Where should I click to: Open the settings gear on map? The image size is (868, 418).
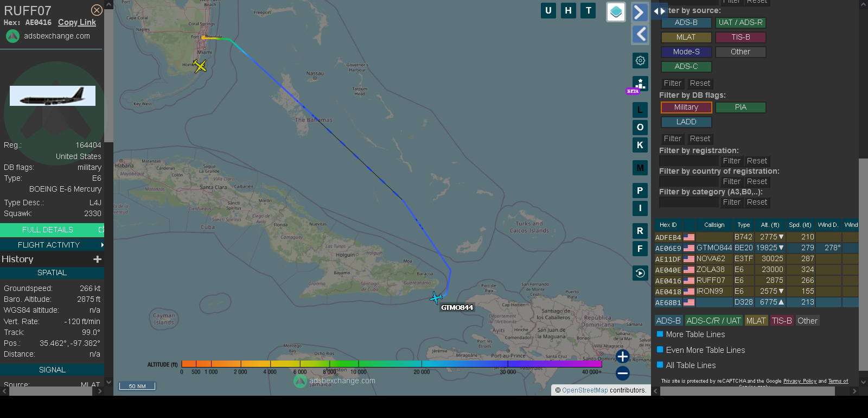click(640, 60)
